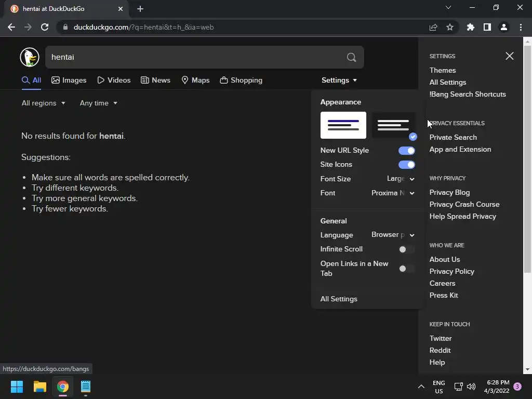This screenshot has width=532, height=399.
Task: Click the lock icon in address bar
Action: (65, 27)
